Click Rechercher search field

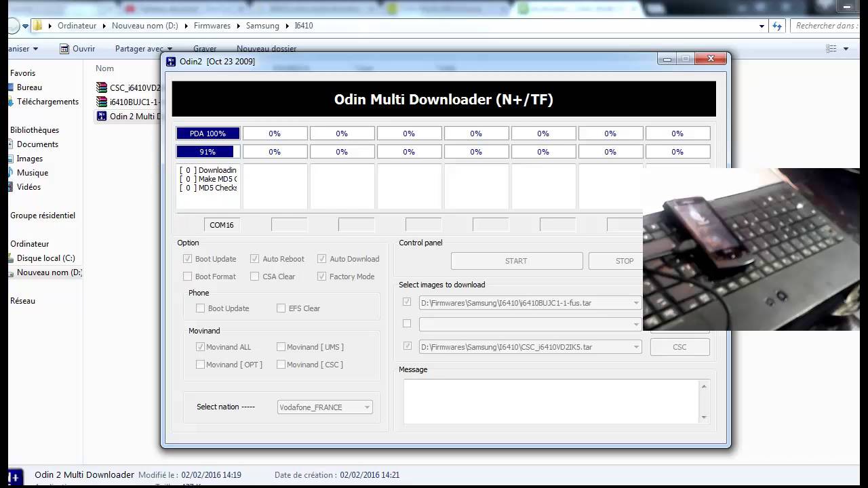coord(825,26)
